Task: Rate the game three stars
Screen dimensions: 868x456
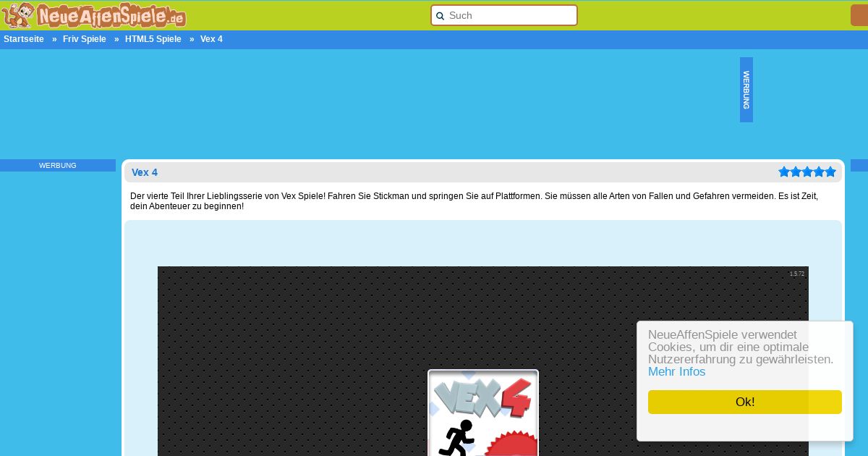Action: click(x=807, y=172)
